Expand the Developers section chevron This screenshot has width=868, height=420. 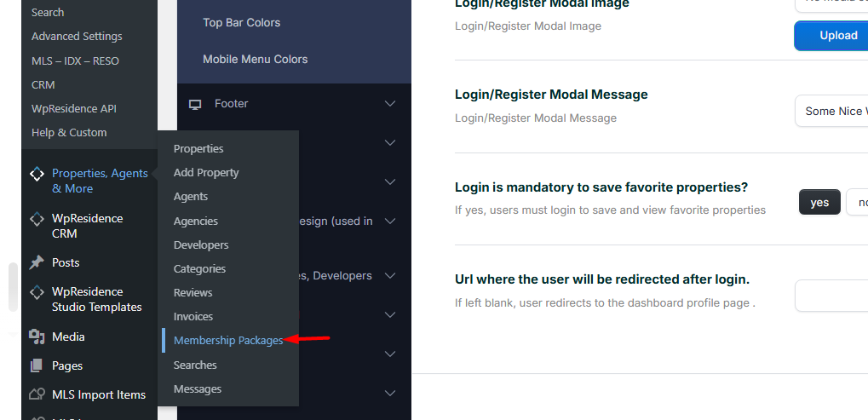(390, 276)
